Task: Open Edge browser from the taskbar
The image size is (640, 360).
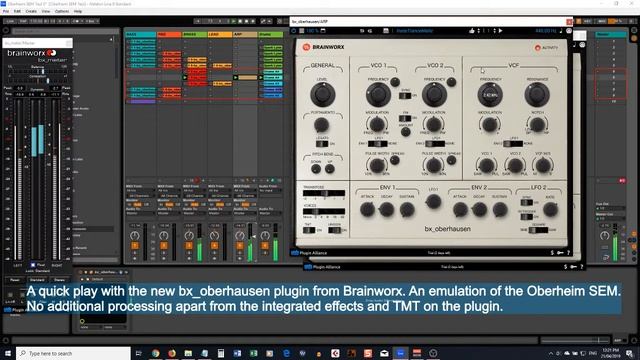Action: (286, 353)
